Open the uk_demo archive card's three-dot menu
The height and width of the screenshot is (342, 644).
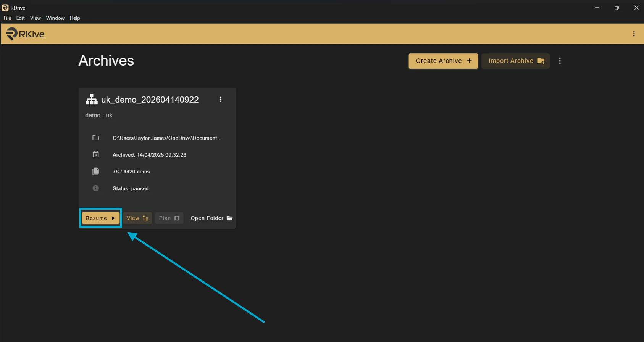click(220, 100)
